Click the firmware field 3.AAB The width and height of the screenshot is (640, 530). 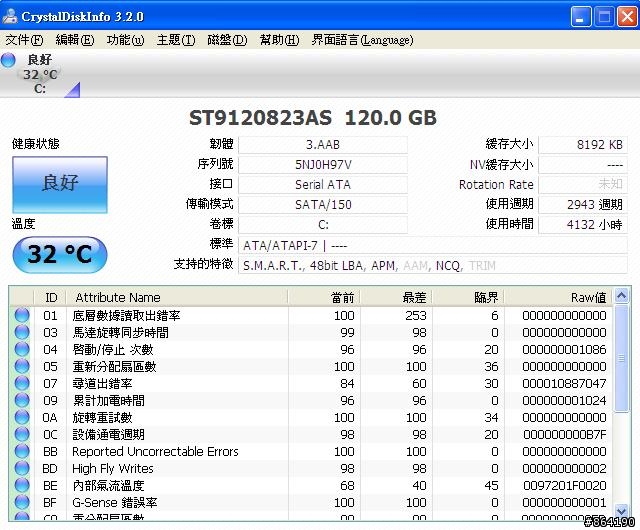tap(323, 145)
